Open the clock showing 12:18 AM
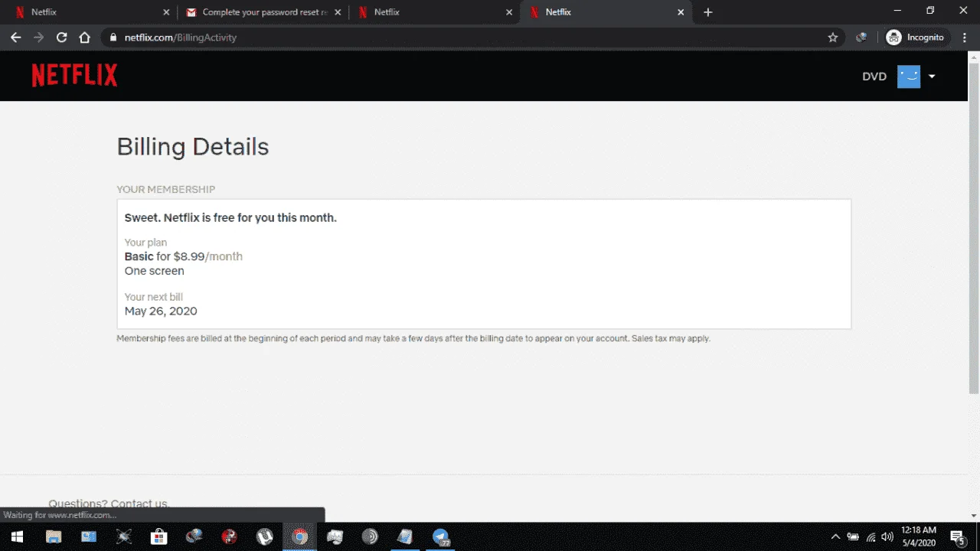The image size is (980, 551). pos(919,536)
